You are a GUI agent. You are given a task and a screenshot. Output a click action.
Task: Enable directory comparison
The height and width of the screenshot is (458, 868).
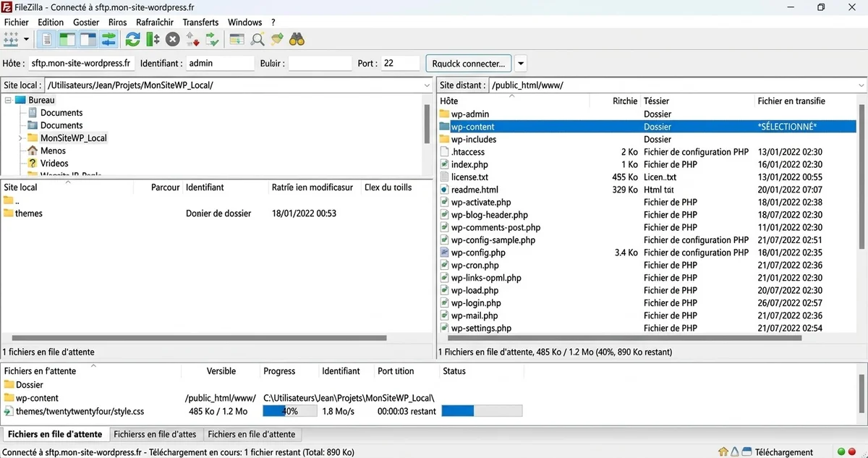(x=236, y=39)
